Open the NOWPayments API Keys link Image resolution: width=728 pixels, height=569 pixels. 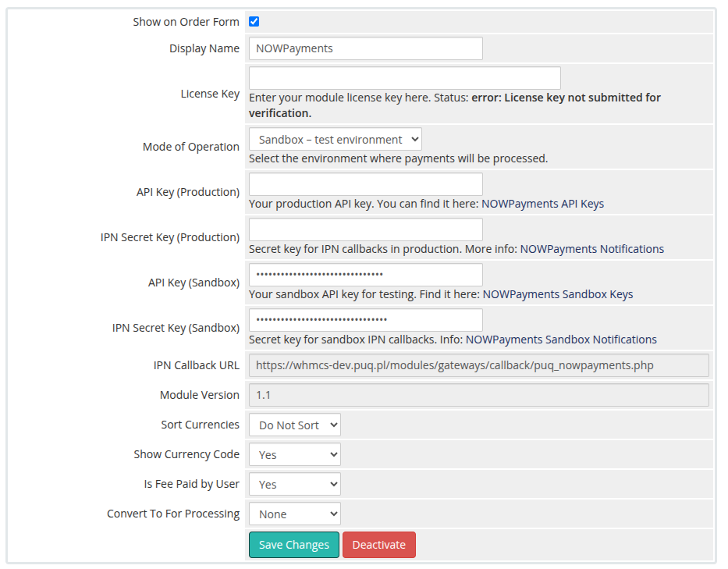click(x=542, y=204)
